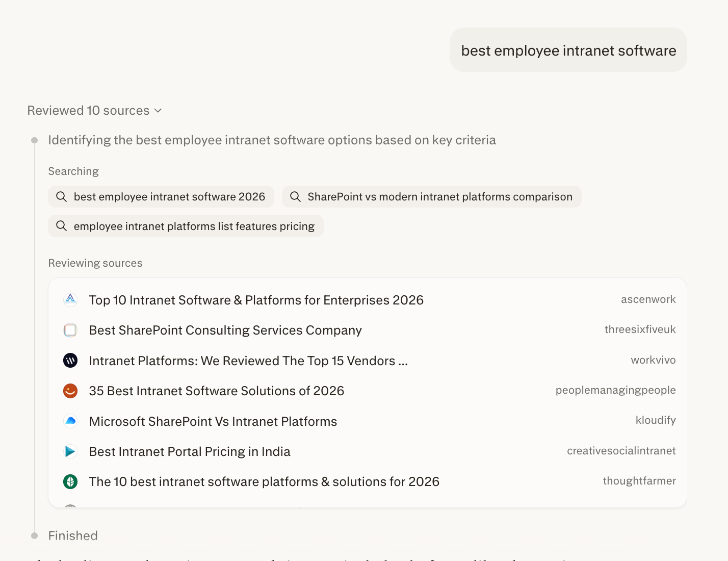This screenshot has height=561, width=728.
Task: Click the green thoughtfarmer leaf icon
Action: [x=70, y=481]
